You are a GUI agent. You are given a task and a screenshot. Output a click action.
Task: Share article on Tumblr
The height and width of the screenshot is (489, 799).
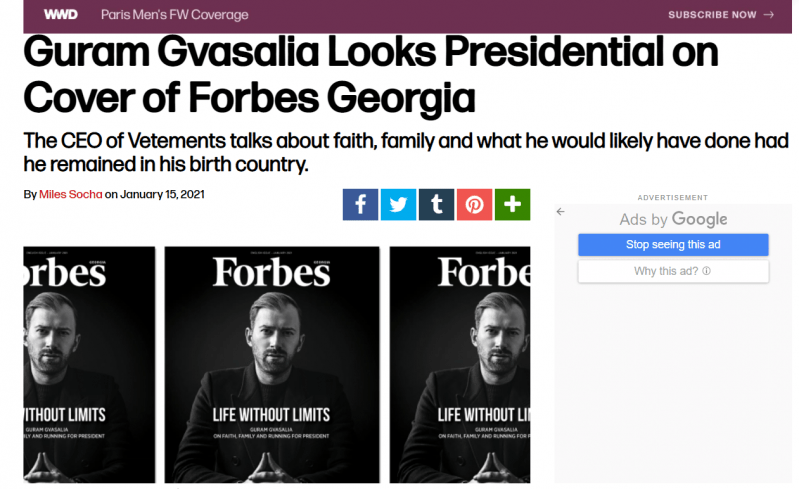pyautogui.click(x=436, y=204)
